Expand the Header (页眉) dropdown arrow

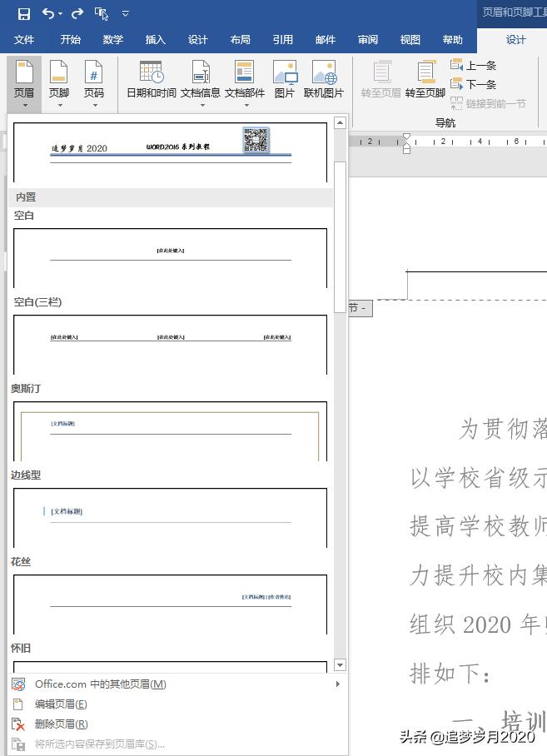(24, 106)
